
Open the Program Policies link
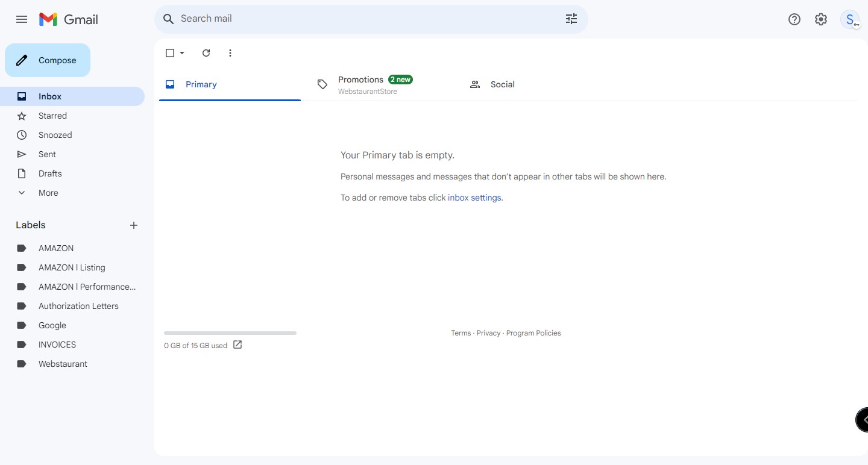pyautogui.click(x=533, y=333)
